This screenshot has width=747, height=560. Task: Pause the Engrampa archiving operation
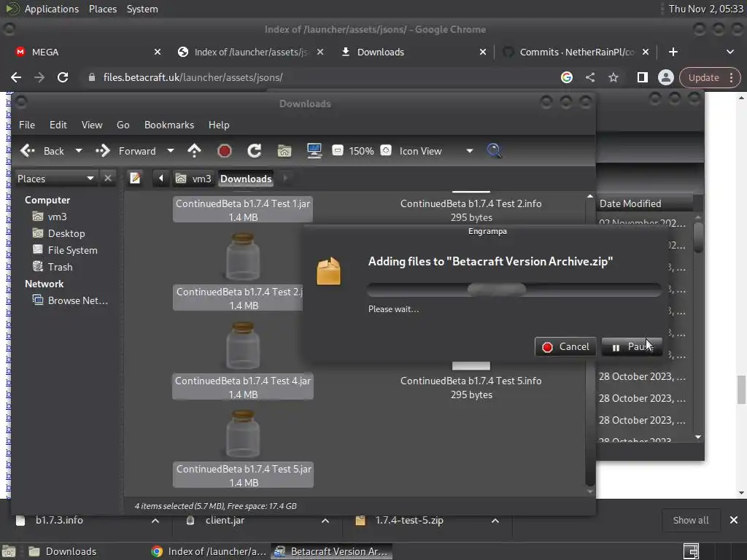(632, 346)
